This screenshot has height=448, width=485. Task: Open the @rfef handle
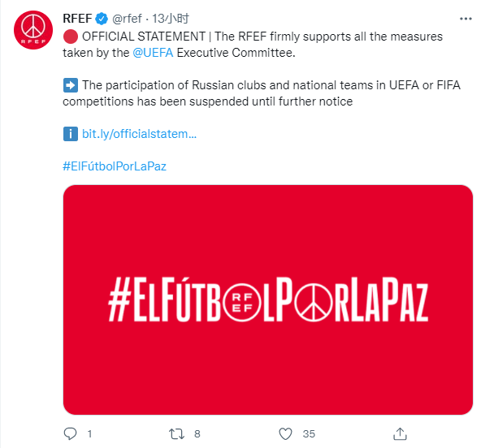pyautogui.click(x=127, y=19)
